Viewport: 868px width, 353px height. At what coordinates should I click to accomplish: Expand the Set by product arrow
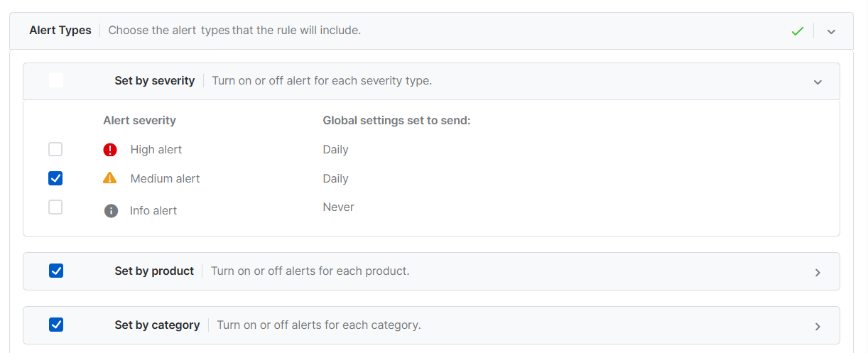tap(818, 272)
